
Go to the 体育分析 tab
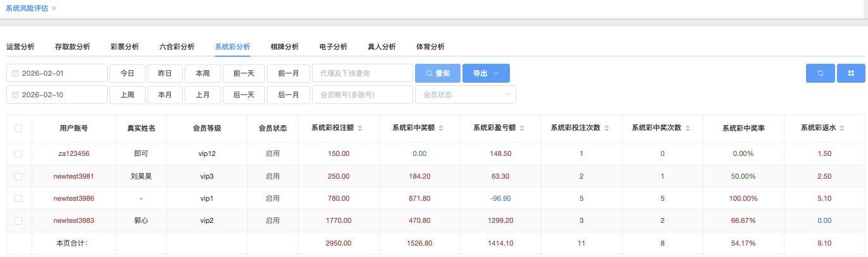point(430,47)
